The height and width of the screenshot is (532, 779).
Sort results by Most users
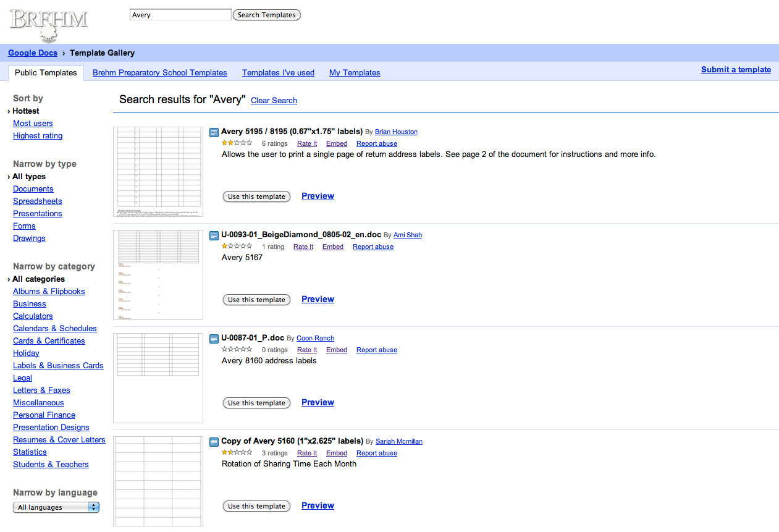[33, 124]
